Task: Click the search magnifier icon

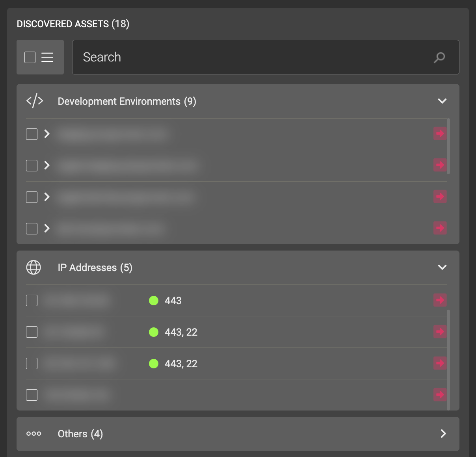Action: (440, 57)
